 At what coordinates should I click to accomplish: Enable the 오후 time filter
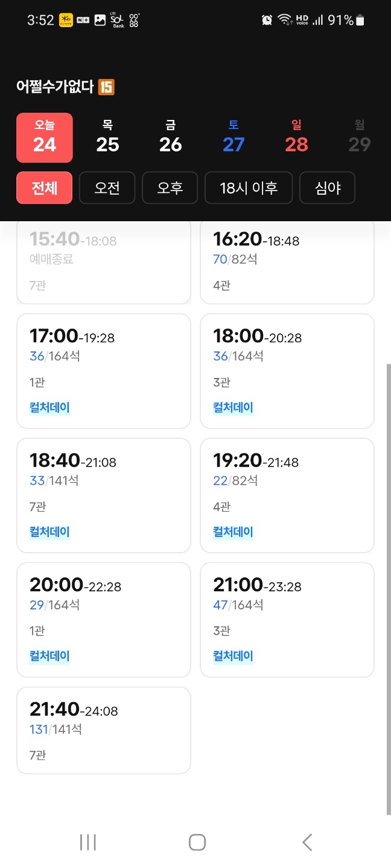170,187
